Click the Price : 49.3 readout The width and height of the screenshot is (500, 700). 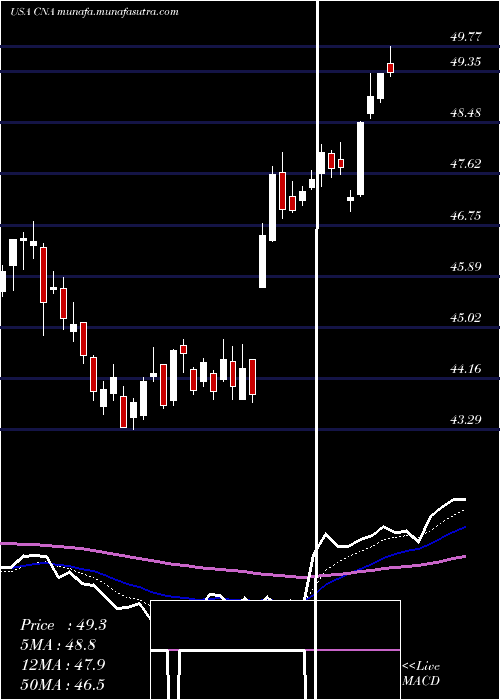click(63, 625)
